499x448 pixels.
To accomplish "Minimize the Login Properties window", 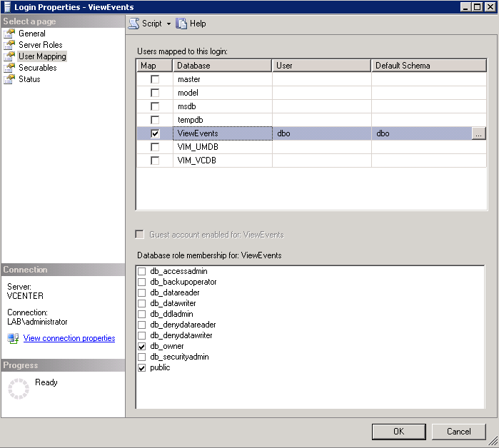I will pyautogui.click(x=465, y=6).
